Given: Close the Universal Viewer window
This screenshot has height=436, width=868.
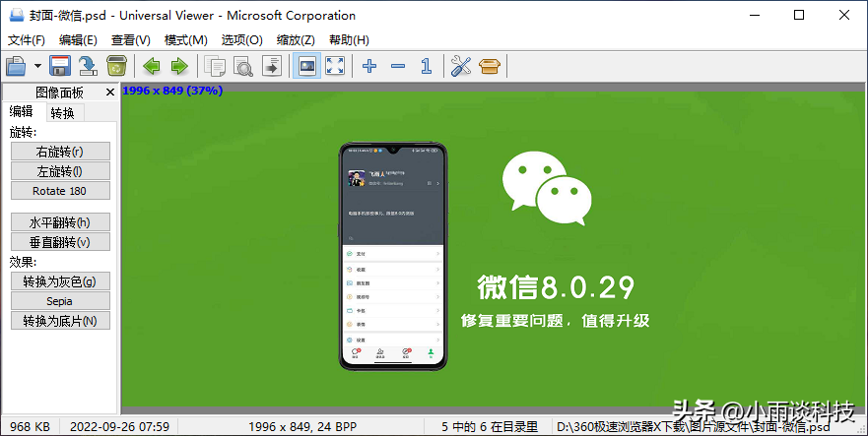Looking at the screenshot, I should (x=844, y=15).
